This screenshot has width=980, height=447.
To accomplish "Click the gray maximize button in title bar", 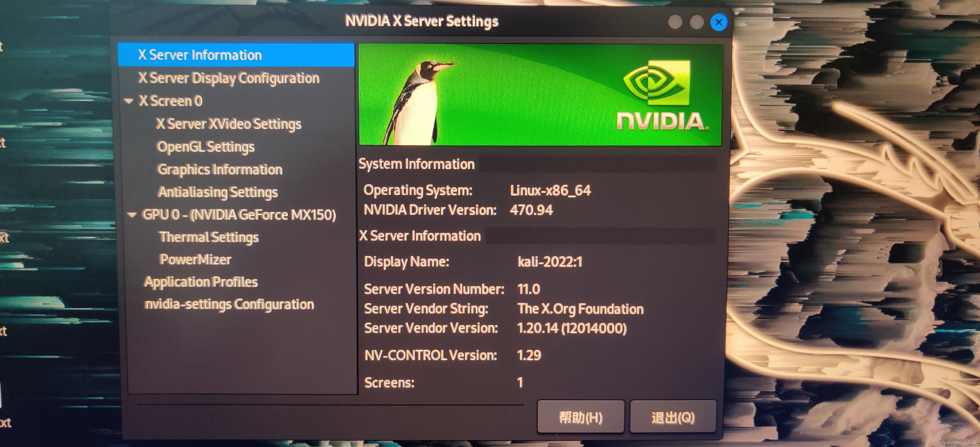I will point(697,22).
